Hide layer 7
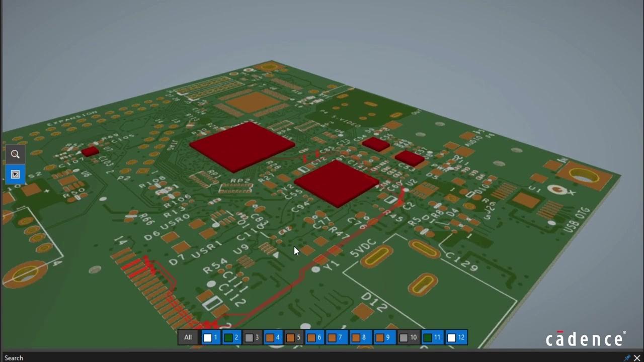This screenshot has height=362, width=644. (x=335, y=337)
